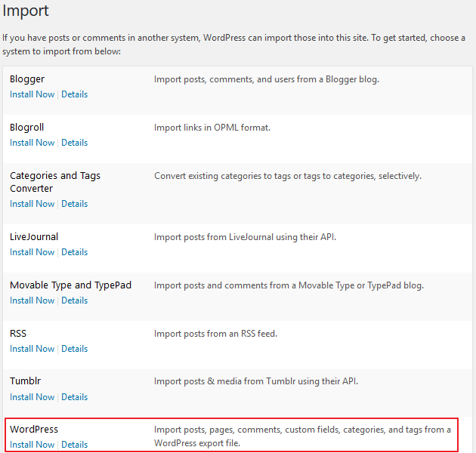Click the RSS importer name
Screen dimensions: 476x453
coord(18,334)
